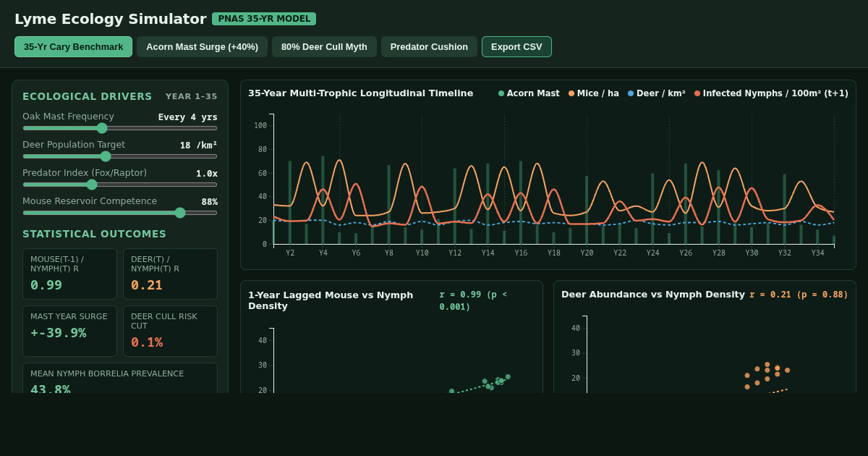Image resolution: width=868 pixels, height=456 pixels.
Task: Click the Lyme Ecology Simulator title
Action: [x=111, y=19]
